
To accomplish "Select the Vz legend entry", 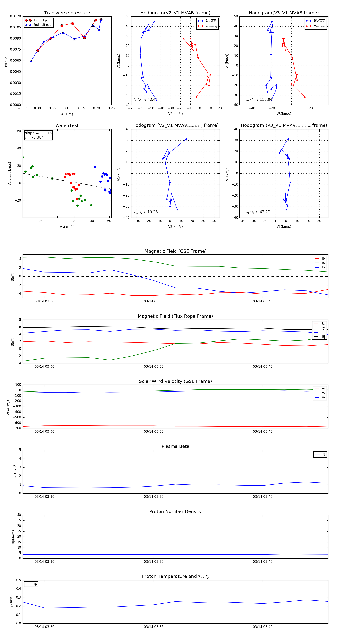I will (x=320, y=398).
